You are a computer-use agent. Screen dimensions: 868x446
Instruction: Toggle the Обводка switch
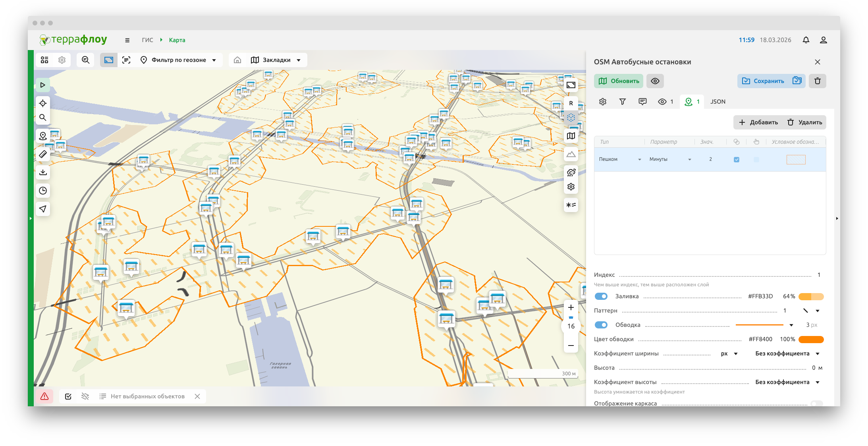click(x=601, y=325)
